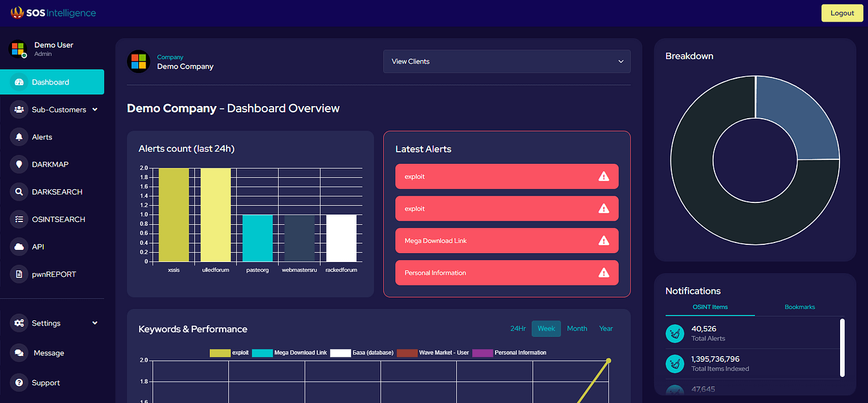The width and height of the screenshot is (868, 403).
Task: Open DARKSEARCH using its magnifier icon
Action: click(x=19, y=192)
